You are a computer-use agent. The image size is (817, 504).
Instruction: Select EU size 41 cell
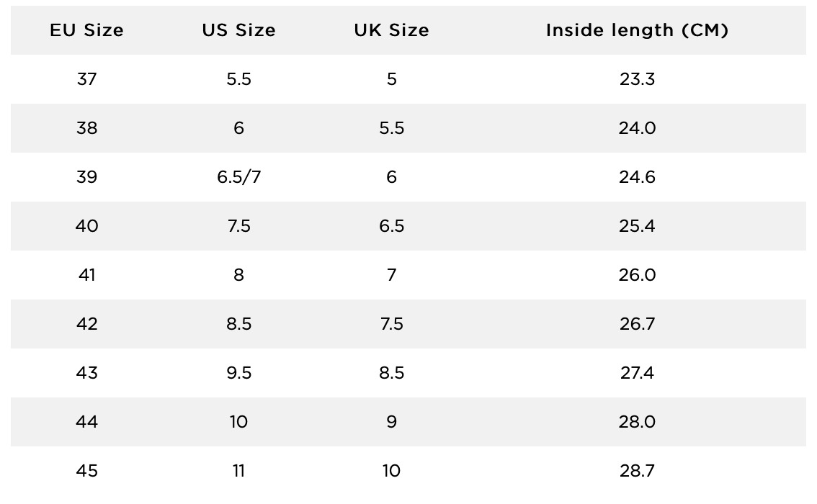[x=86, y=275]
